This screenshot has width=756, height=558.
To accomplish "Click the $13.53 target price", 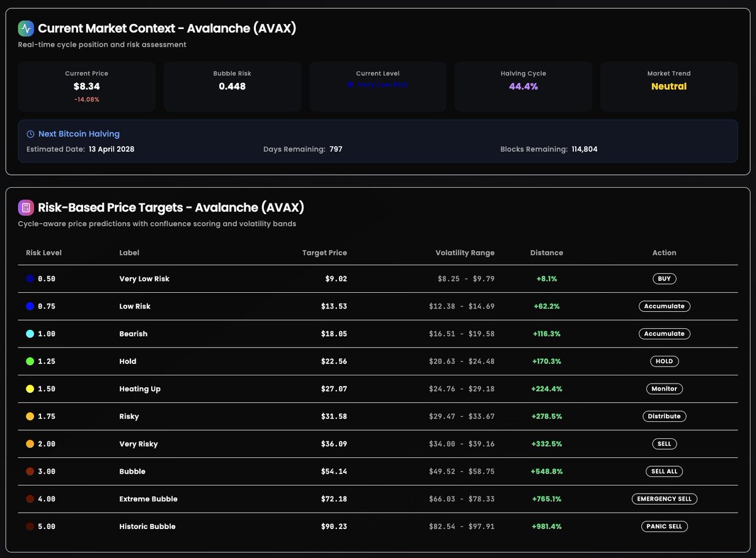I will (334, 306).
